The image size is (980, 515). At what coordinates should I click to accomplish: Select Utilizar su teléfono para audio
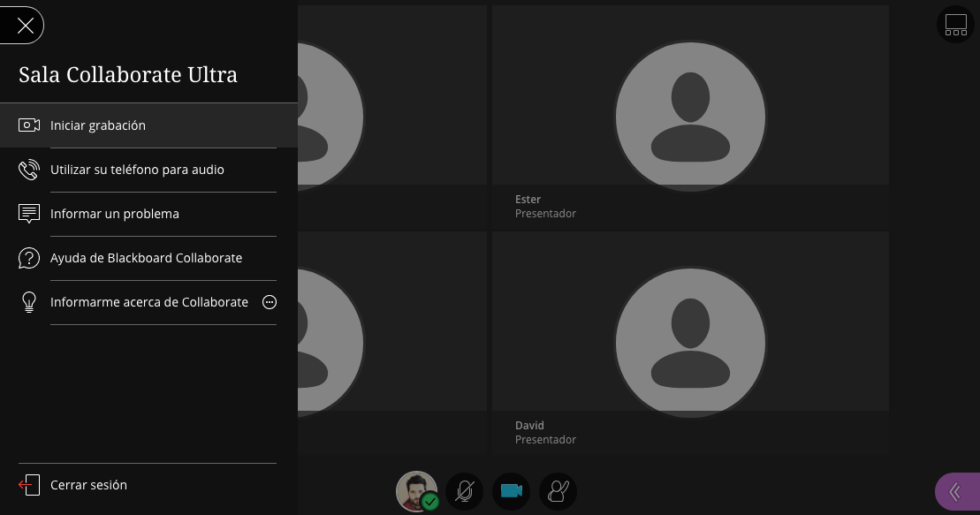[x=137, y=170]
